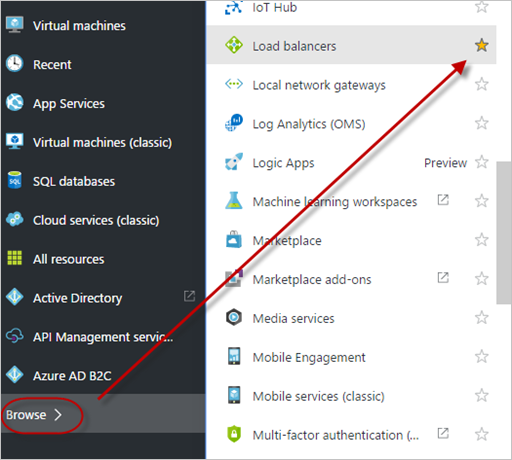Click the Machine learning flask icon
512x460 pixels.
(234, 200)
